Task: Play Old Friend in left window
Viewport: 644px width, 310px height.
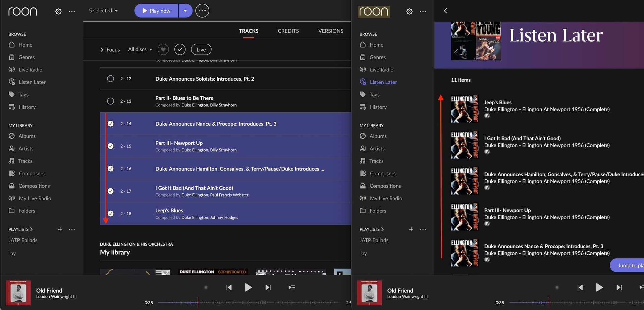Action: coord(248,287)
